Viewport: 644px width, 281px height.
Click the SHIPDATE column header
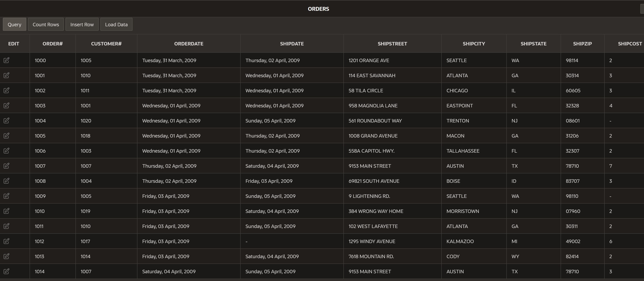point(292,43)
